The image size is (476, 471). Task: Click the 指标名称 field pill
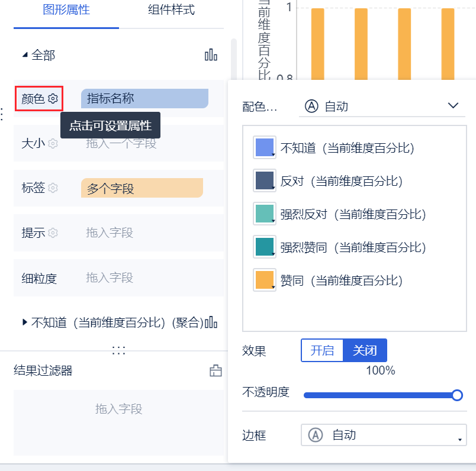(x=144, y=98)
